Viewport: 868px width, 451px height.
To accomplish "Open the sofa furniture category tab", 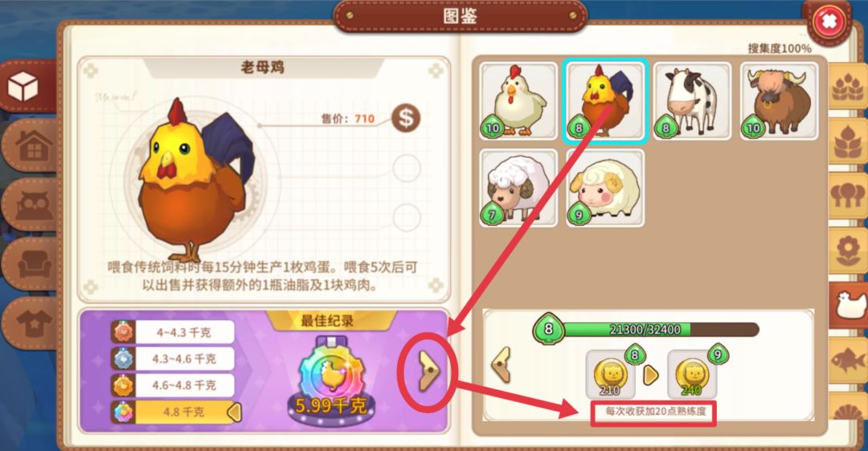I will coord(31,264).
